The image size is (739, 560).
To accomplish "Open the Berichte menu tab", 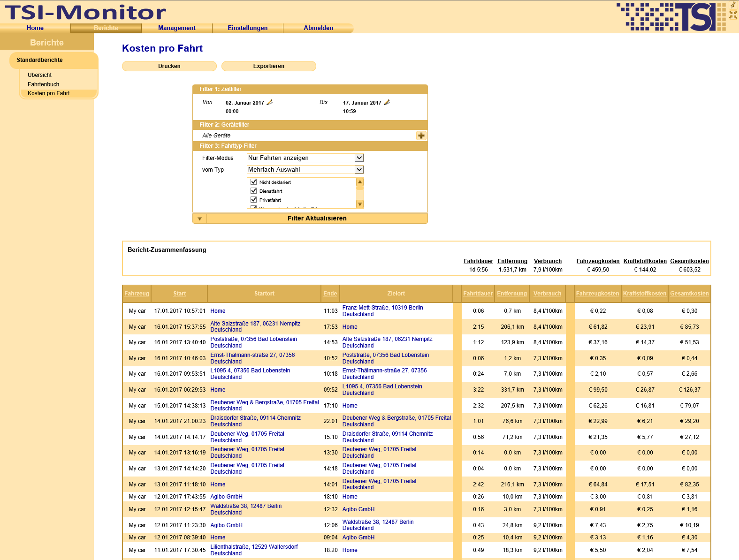I will (x=106, y=28).
